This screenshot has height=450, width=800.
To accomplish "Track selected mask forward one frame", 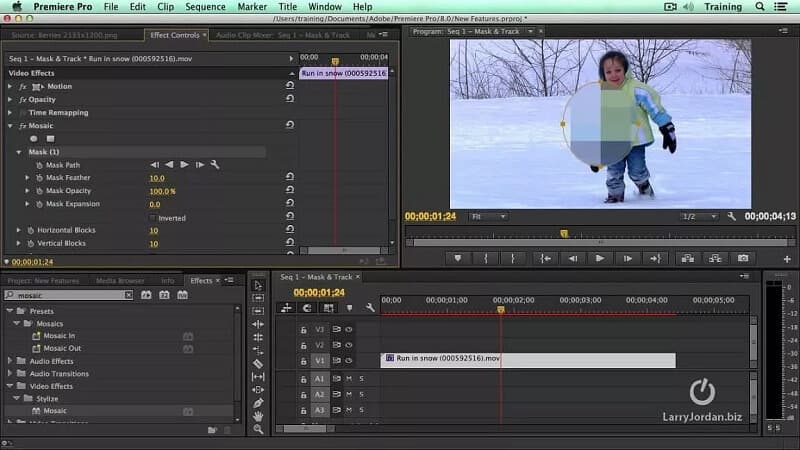I will point(199,165).
